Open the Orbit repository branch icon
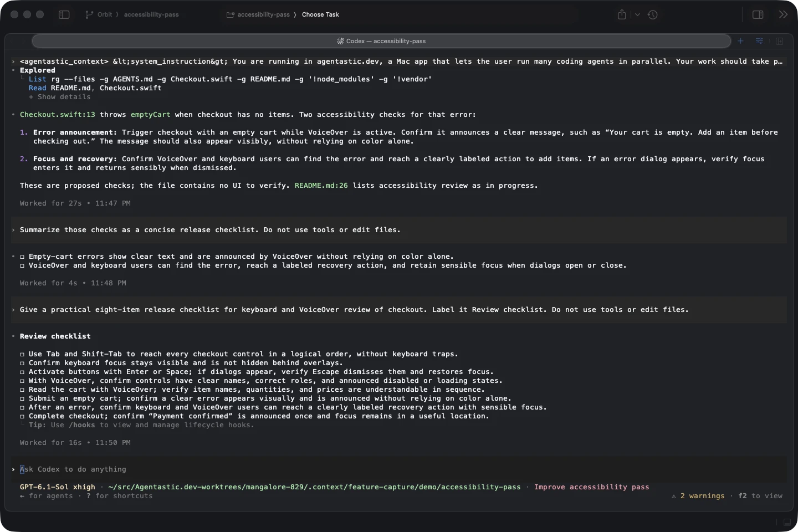The image size is (798, 532). 89,14
